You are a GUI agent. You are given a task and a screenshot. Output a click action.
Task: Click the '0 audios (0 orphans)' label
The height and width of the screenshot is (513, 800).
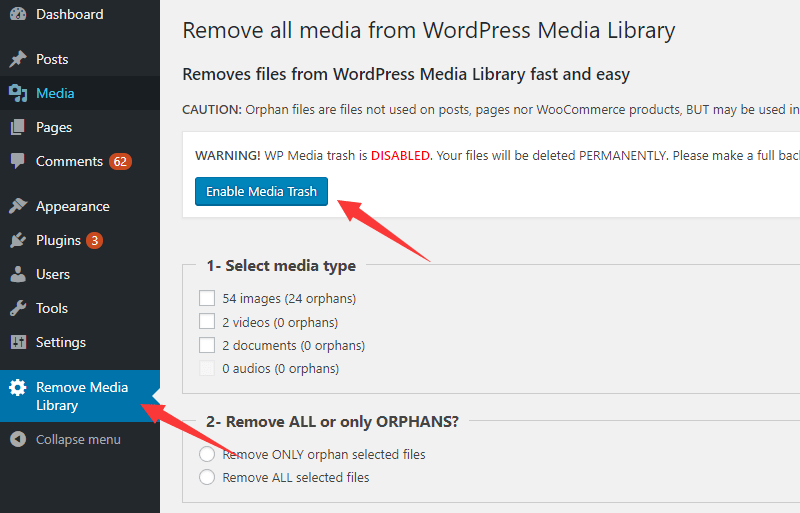coord(281,369)
